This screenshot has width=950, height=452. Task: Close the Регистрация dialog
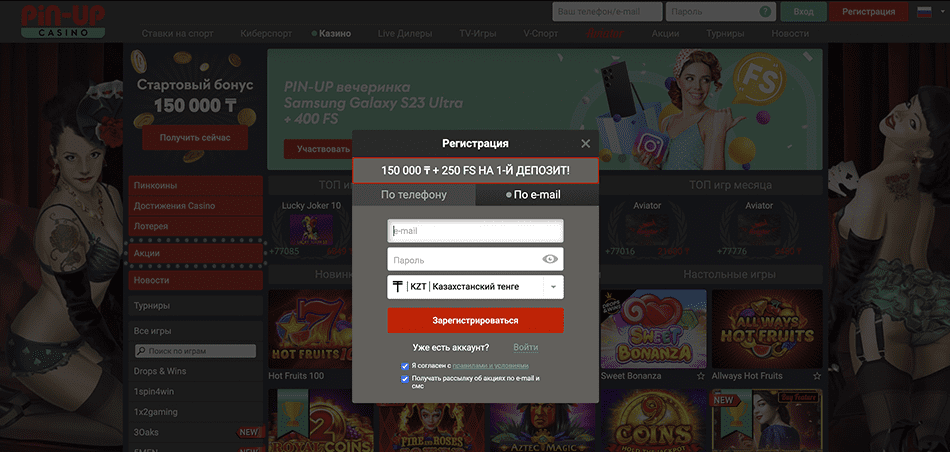585,144
